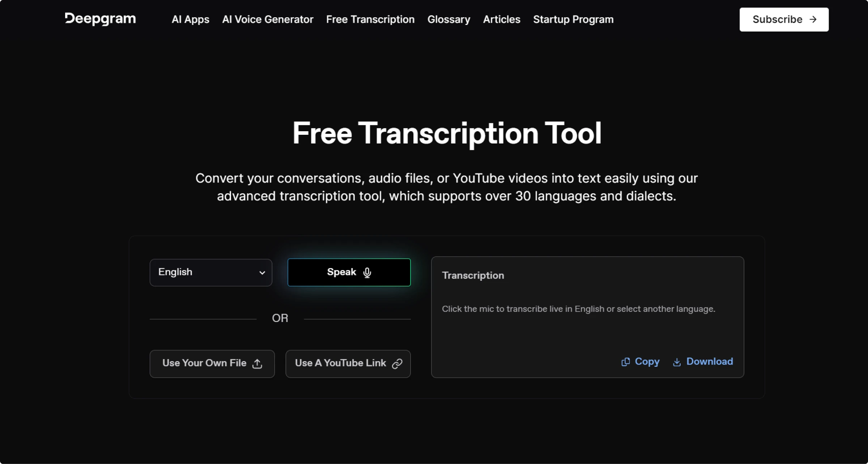Image resolution: width=868 pixels, height=464 pixels.
Task: Start live transcription with Speak
Action: (349, 272)
